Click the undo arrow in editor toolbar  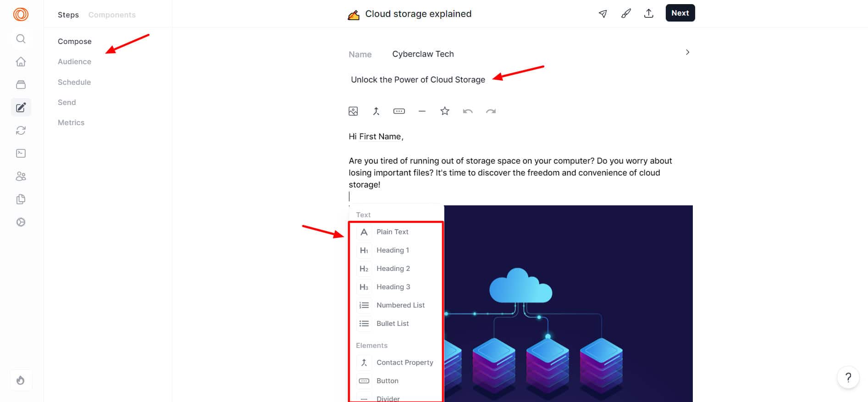coord(468,111)
